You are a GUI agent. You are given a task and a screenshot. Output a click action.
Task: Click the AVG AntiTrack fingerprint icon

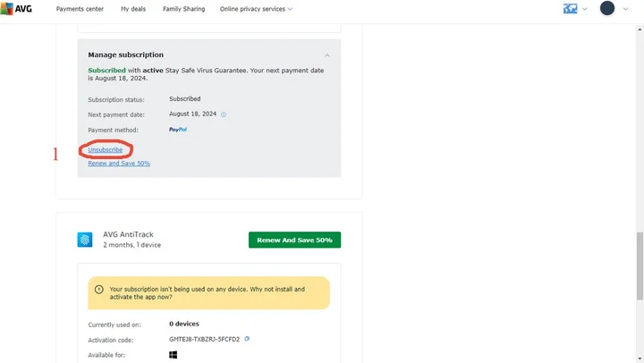tap(84, 240)
